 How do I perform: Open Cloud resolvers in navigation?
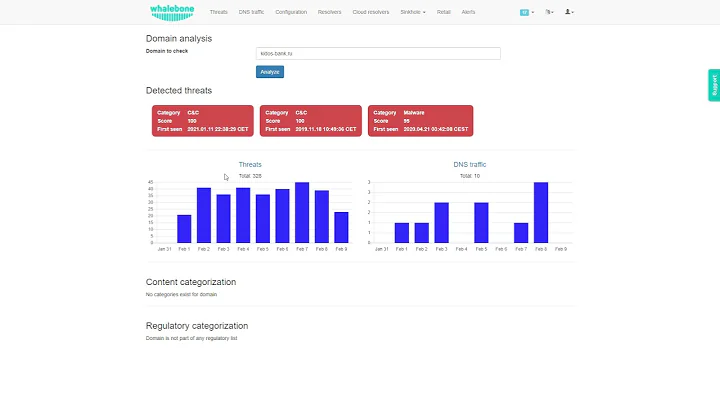pos(371,12)
